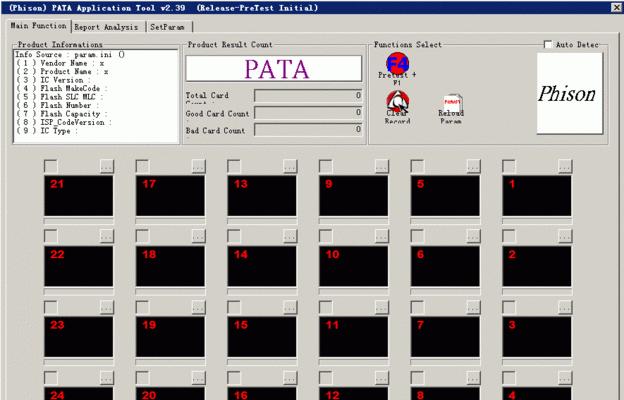Click the Clear Record icon

pyautogui.click(x=397, y=101)
